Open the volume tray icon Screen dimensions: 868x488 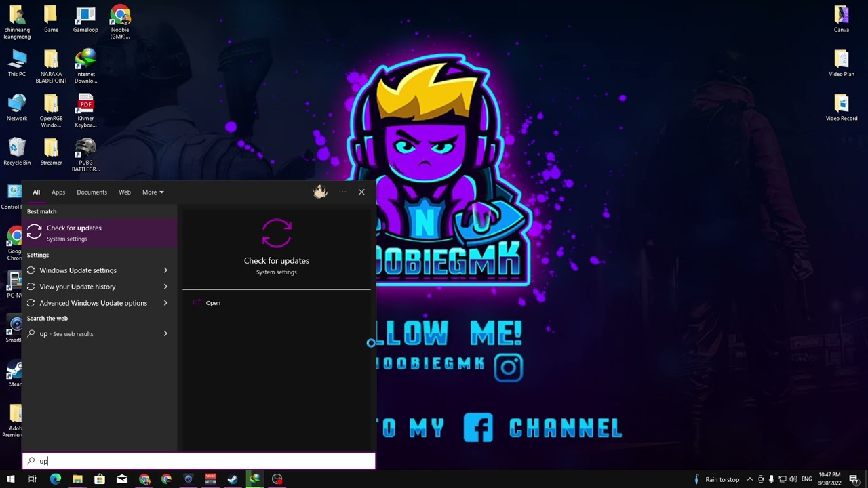tap(793, 479)
